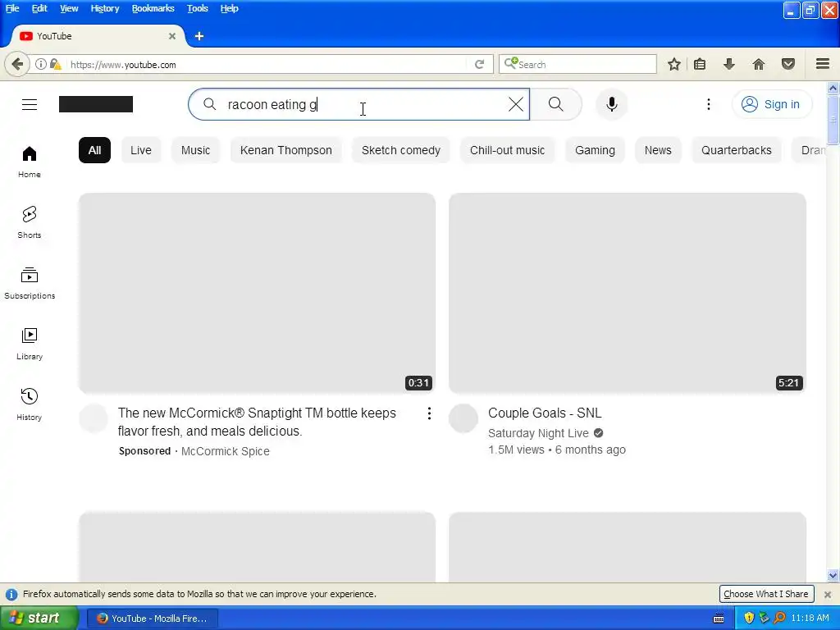The width and height of the screenshot is (840, 630).
Task: Open the Firefox hamburger menu
Action: coord(823,64)
